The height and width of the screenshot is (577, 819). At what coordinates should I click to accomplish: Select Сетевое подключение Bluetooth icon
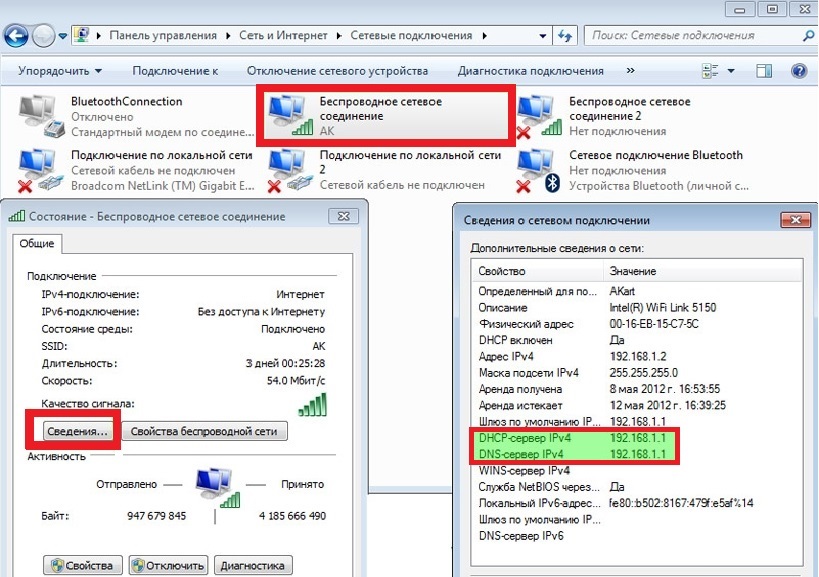coord(539,170)
